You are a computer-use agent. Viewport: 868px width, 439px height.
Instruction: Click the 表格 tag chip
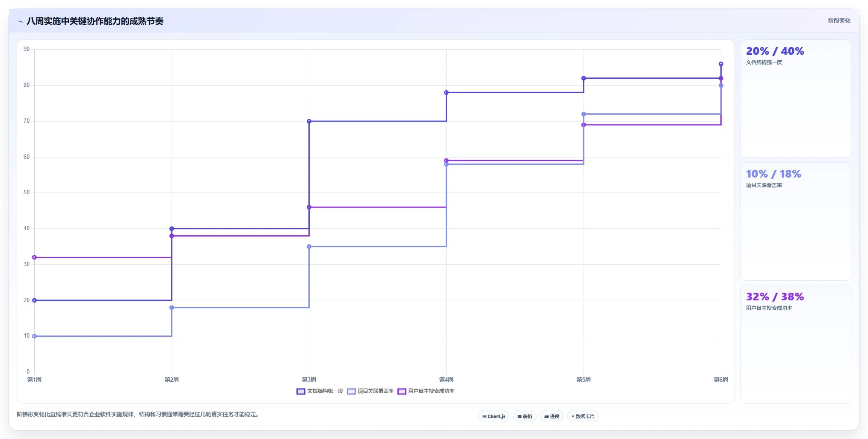click(x=524, y=416)
